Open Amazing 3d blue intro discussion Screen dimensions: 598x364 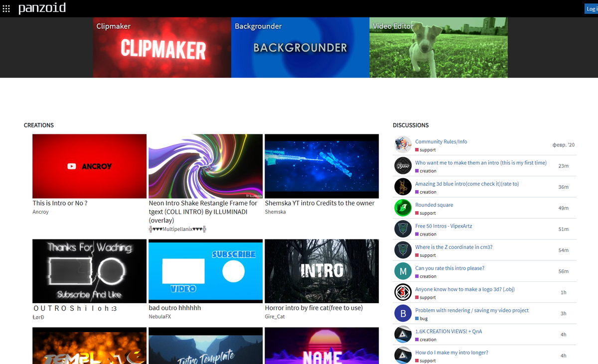tap(467, 184)
